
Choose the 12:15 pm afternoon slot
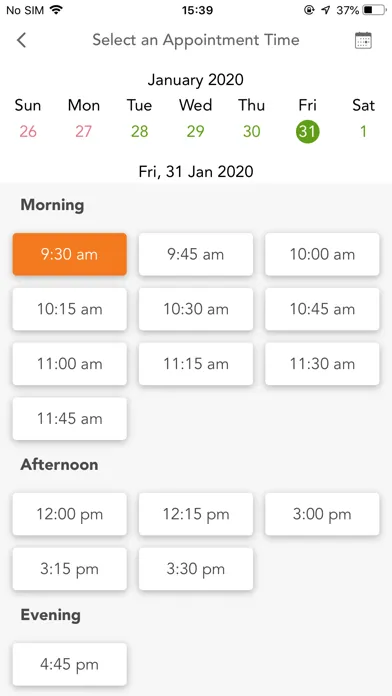point(196,514)
